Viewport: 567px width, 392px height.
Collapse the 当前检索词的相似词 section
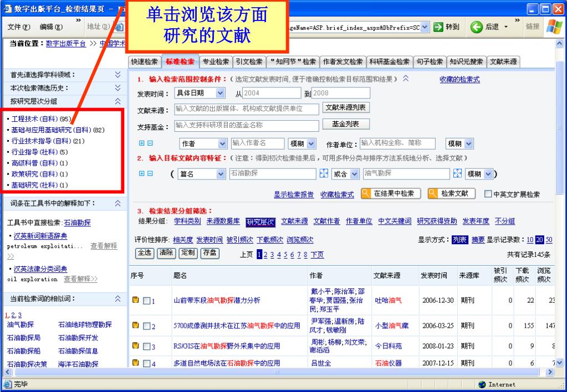point(118,299)
